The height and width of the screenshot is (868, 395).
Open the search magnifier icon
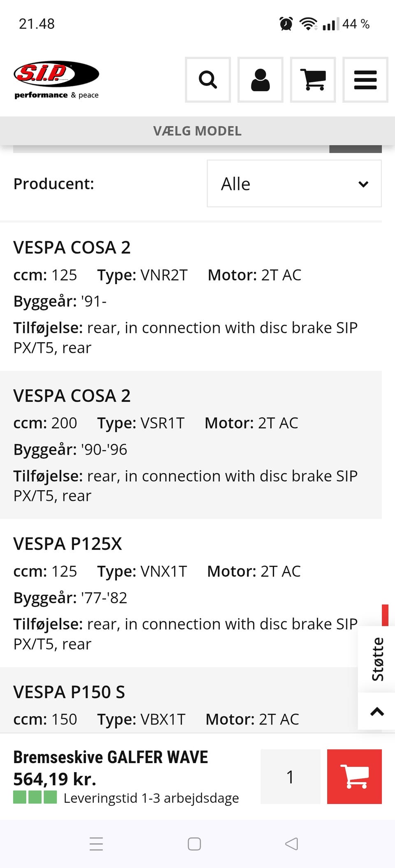208,80
